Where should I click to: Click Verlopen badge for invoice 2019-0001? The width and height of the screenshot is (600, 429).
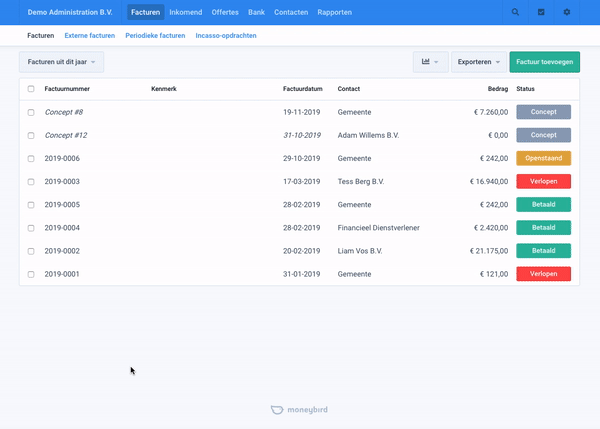[x=543, y=274]
